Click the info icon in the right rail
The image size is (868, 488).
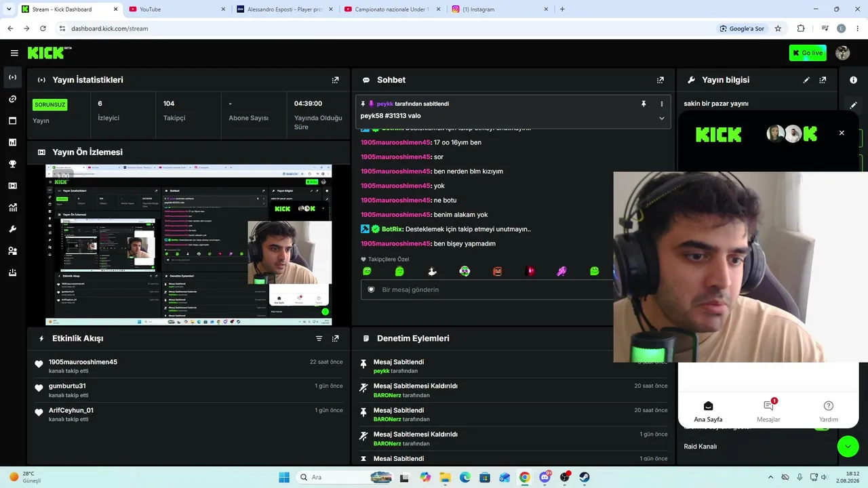[853, 80]
